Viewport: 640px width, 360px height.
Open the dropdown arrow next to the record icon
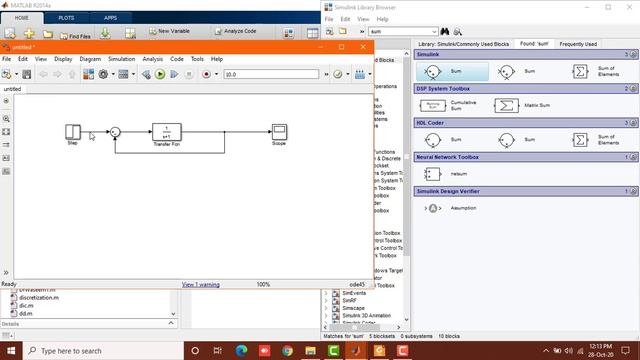pyautogui.click(x=216, y=74)
